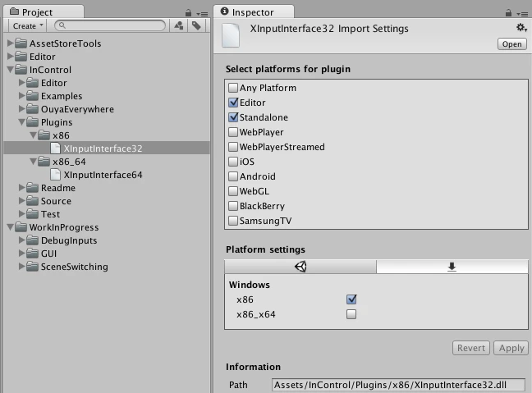
Task: Enable the iOS platform checkbox
Action: click(233, 162)
